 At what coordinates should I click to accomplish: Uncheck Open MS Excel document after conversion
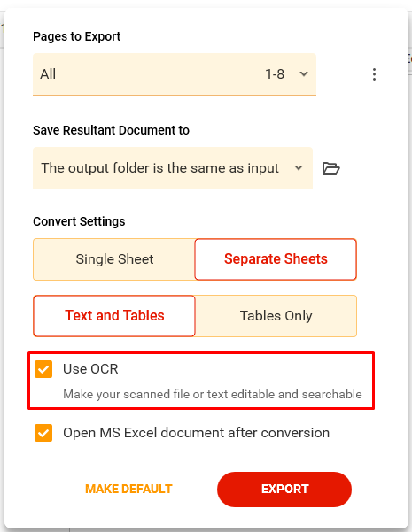click(x=43, y=433)
